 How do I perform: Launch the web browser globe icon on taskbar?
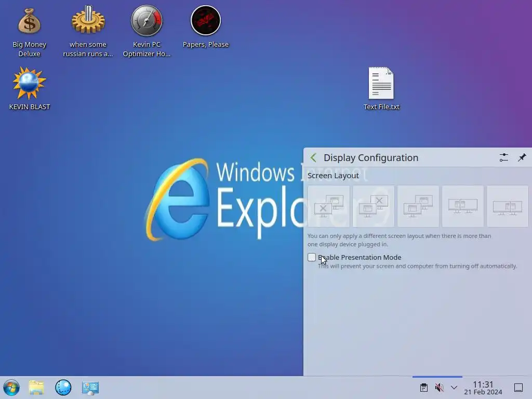point(63,388)
